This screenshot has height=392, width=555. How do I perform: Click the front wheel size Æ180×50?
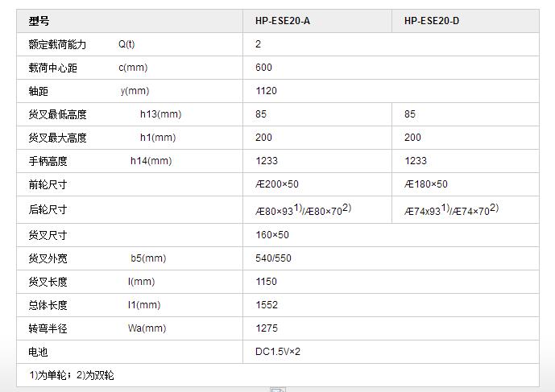[x=425, y=184]
